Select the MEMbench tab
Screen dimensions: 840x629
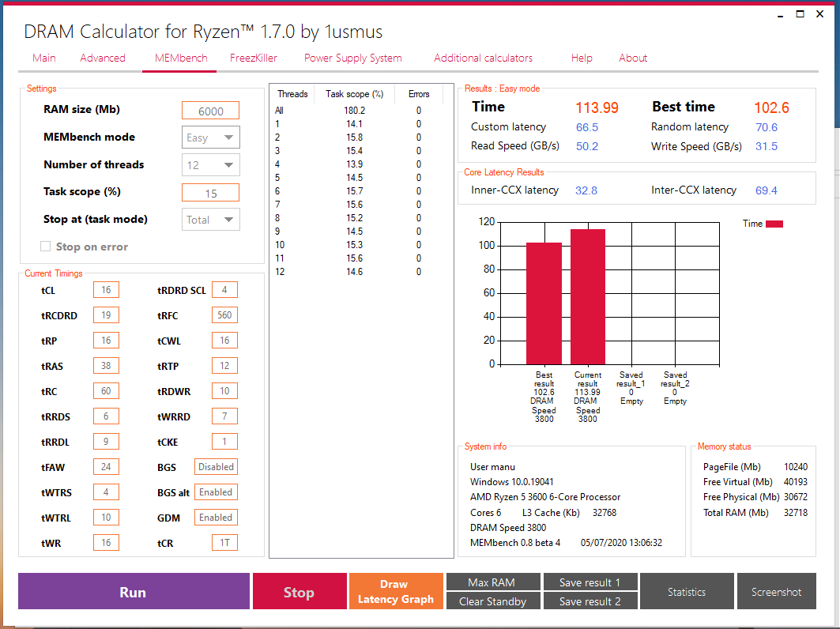click(x=181, y=58)
